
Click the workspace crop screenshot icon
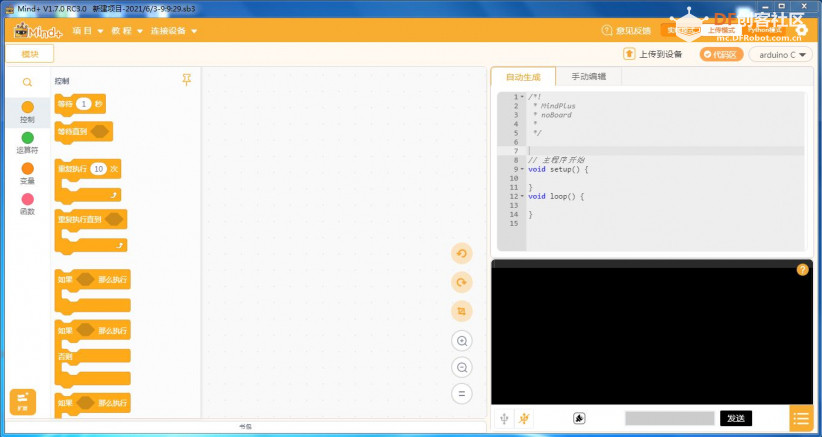point(461,311)
